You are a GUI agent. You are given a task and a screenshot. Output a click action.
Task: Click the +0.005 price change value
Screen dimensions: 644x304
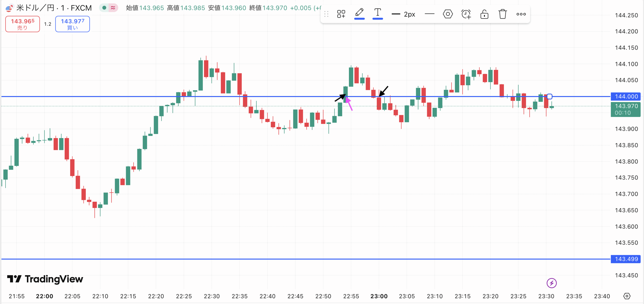pos(301,8)
